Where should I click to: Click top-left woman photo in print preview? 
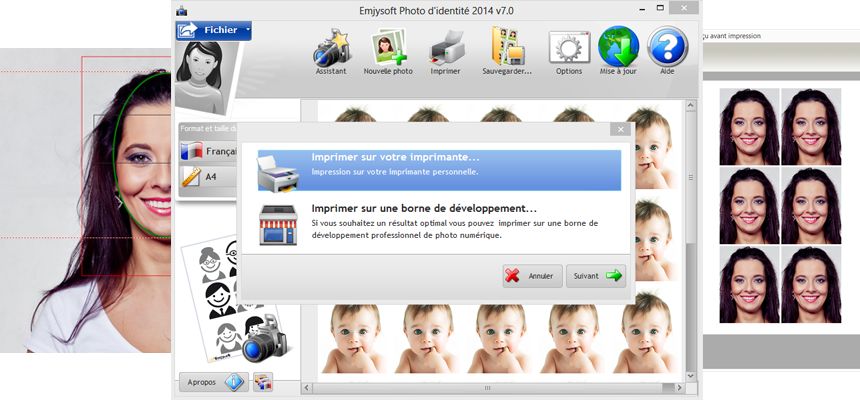749,127
